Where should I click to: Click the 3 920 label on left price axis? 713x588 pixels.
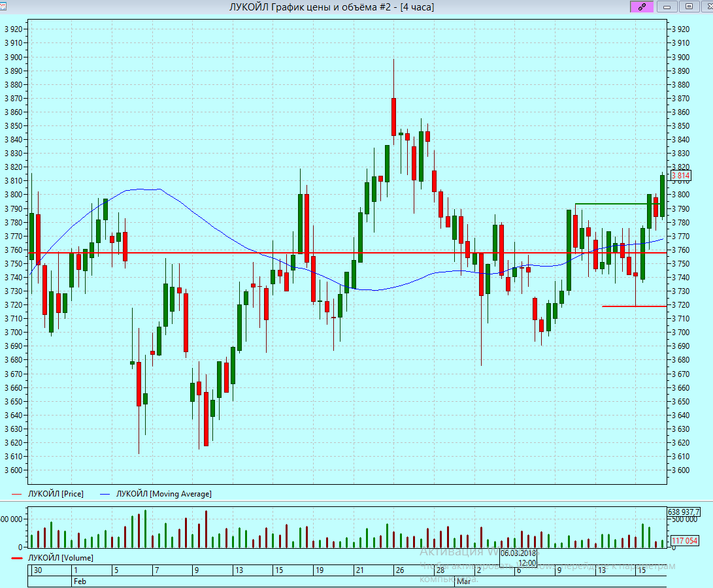(x=13, y=29)
